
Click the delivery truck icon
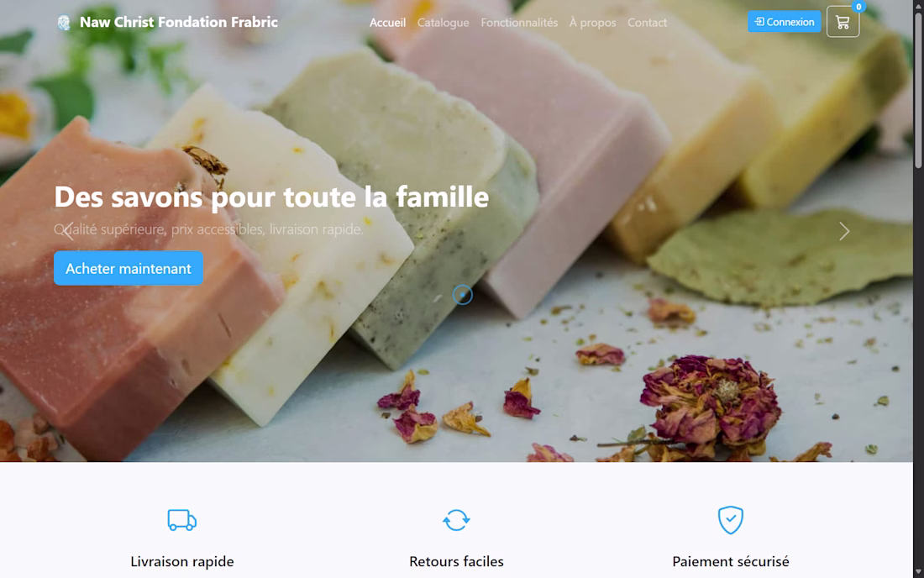tap(182, 520)
